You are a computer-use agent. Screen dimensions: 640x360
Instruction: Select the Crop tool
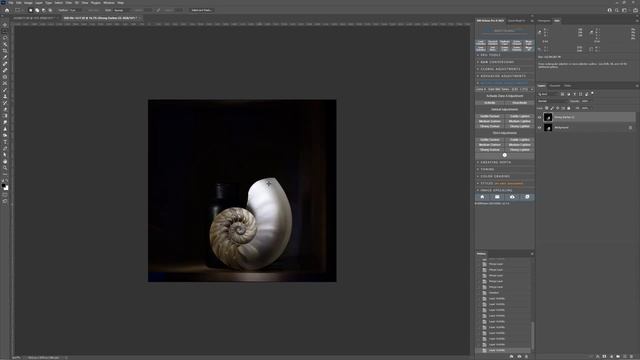tap(5, 51)
